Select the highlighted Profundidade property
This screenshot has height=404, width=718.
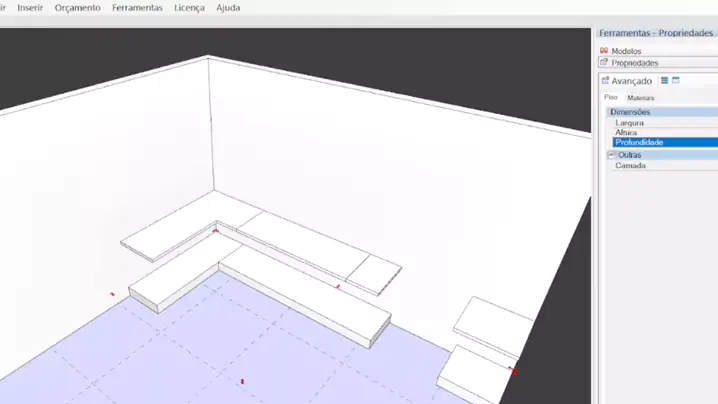click(x=640, y=143)
